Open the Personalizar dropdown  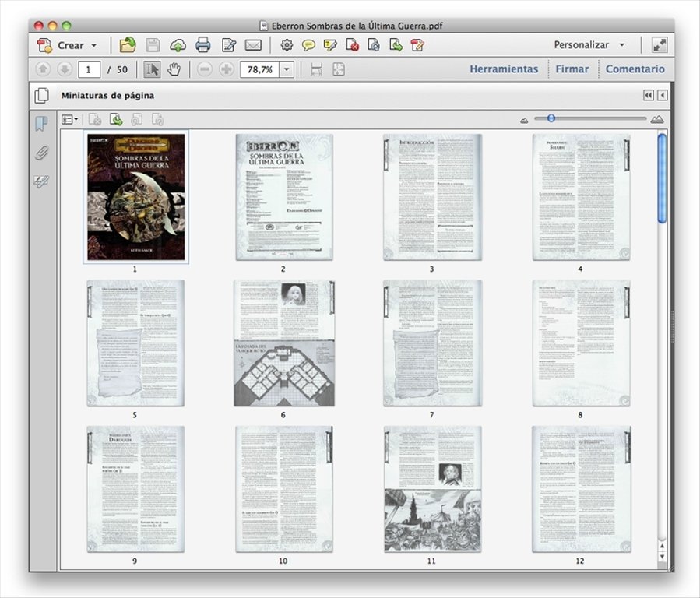[x=589, y=45]
